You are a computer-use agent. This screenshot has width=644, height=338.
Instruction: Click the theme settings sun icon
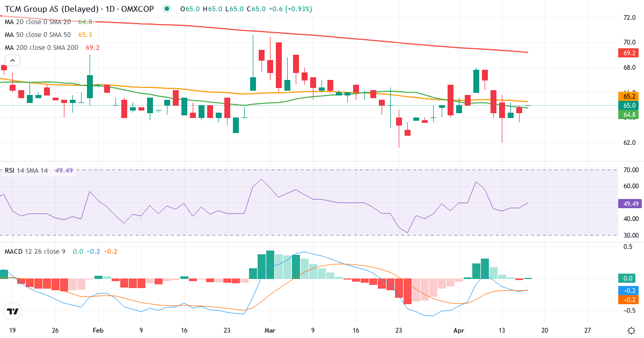point(631,330)
